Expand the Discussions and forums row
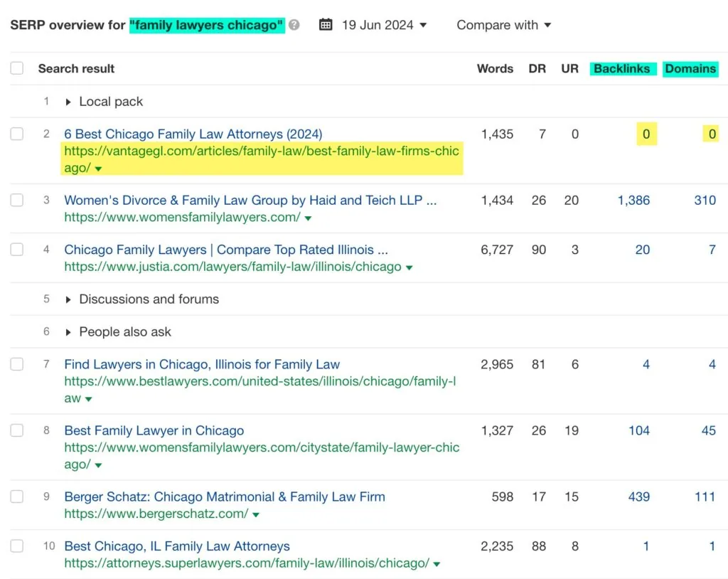Image resolution: width=728 pixels, height=579 pixels. pos(69,299)
